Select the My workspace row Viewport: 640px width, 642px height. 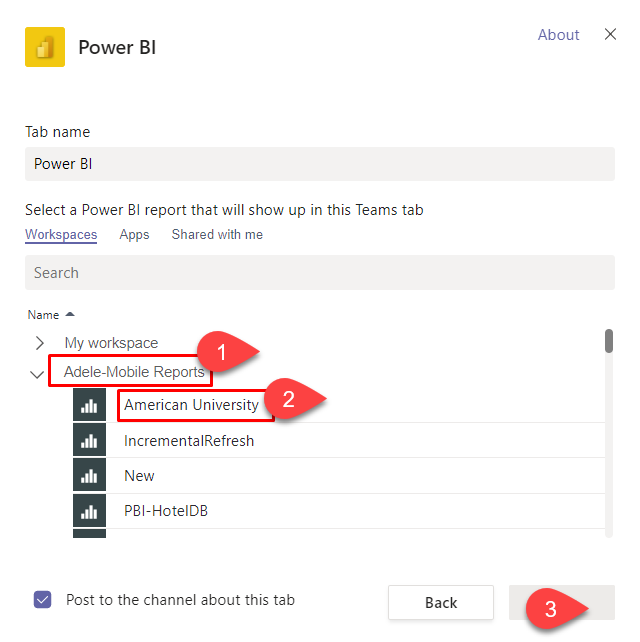click(111, 343)
